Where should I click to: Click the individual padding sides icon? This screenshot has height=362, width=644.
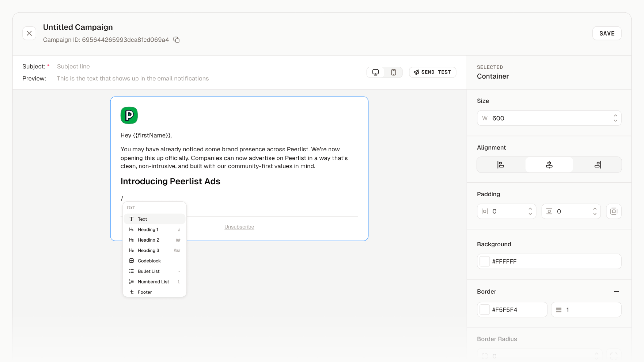coord(614,211)
